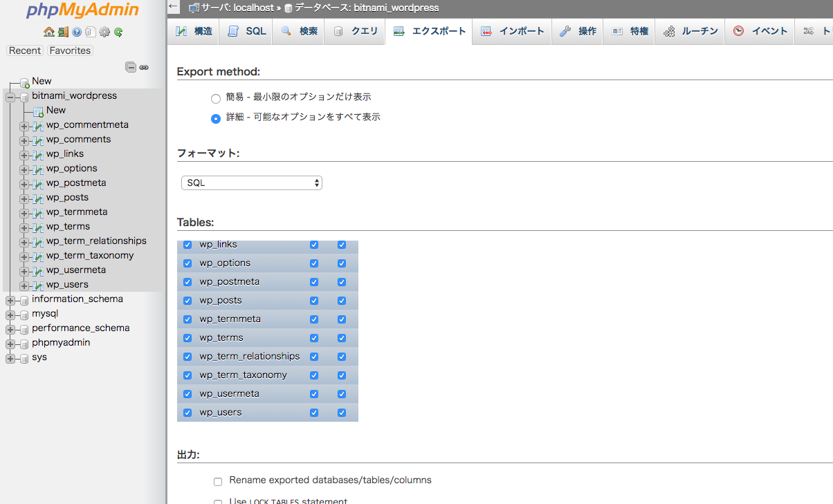The width and height of the screenshot is (833, 504).
Task: Open the phpMyAdmin documentation help icon
Action: [77, 32]
